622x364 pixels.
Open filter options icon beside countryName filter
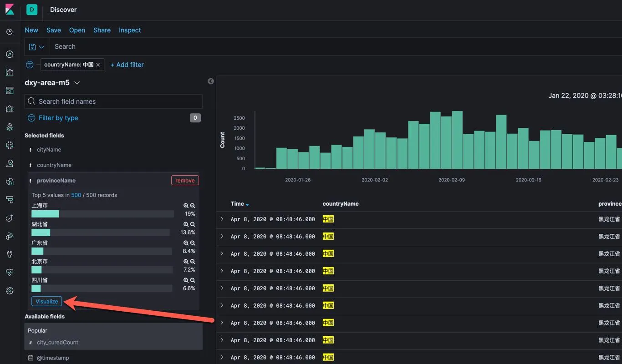pos(30,65)
